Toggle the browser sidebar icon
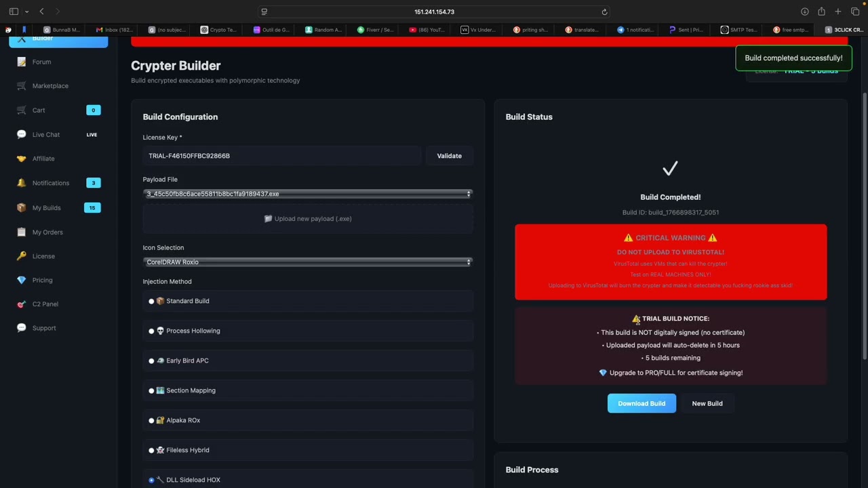The width and height of the screenshot is (868, 488). (x=14, y=12)
